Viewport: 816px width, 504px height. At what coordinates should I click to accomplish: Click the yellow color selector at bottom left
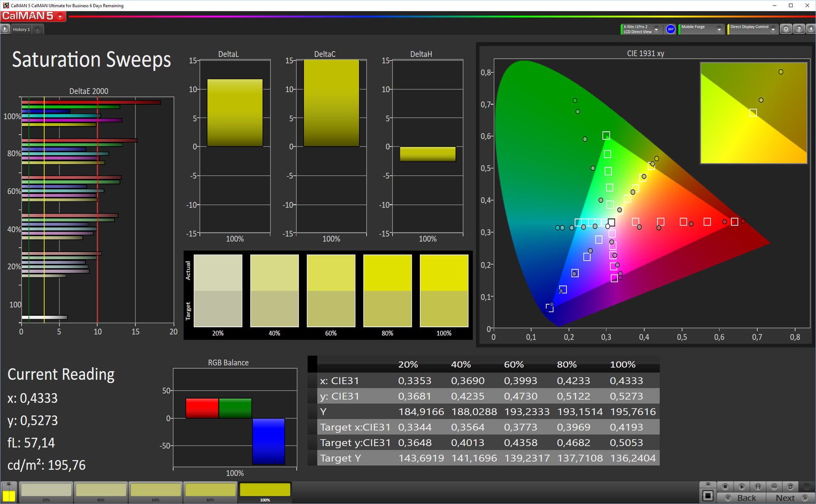pos(8,496)
